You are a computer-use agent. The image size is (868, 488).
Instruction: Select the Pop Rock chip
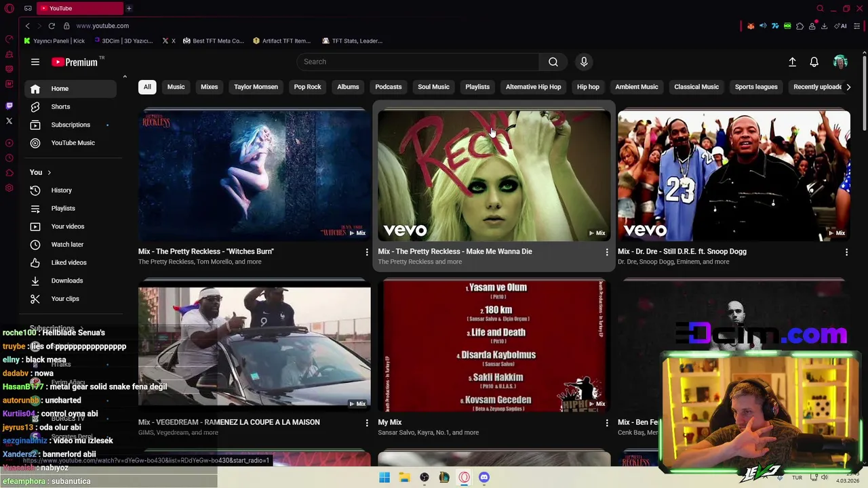pyautogui.click(x=307, y=87)
